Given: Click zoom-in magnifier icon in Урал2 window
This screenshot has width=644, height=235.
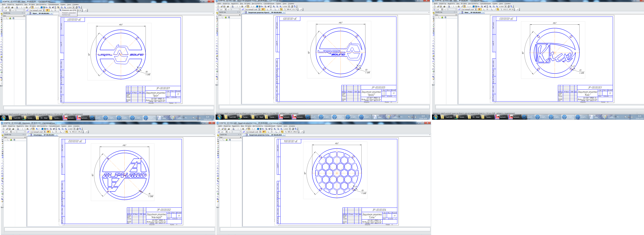Looking at the screenshot, I should point(281,6).
